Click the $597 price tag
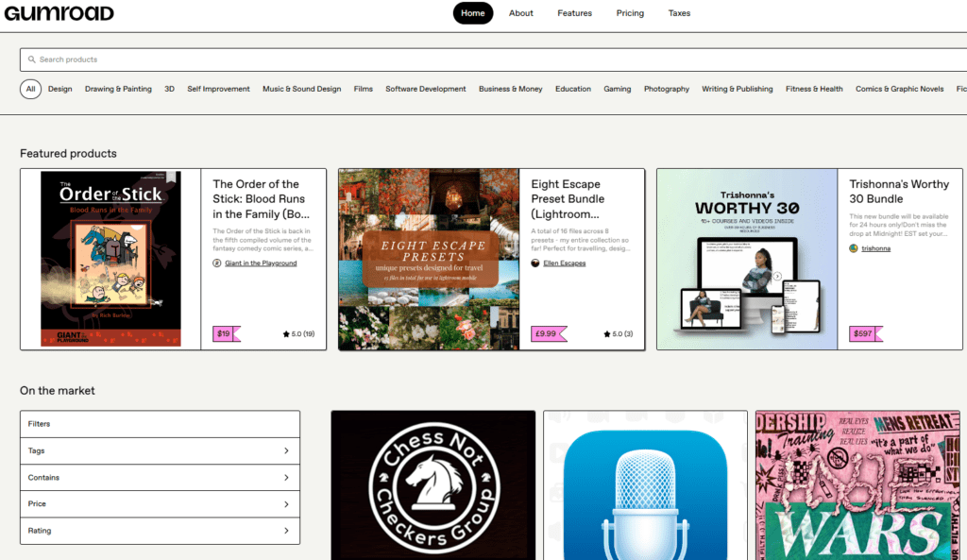Screen dimensions: 967x560 [x=865, y=333]
